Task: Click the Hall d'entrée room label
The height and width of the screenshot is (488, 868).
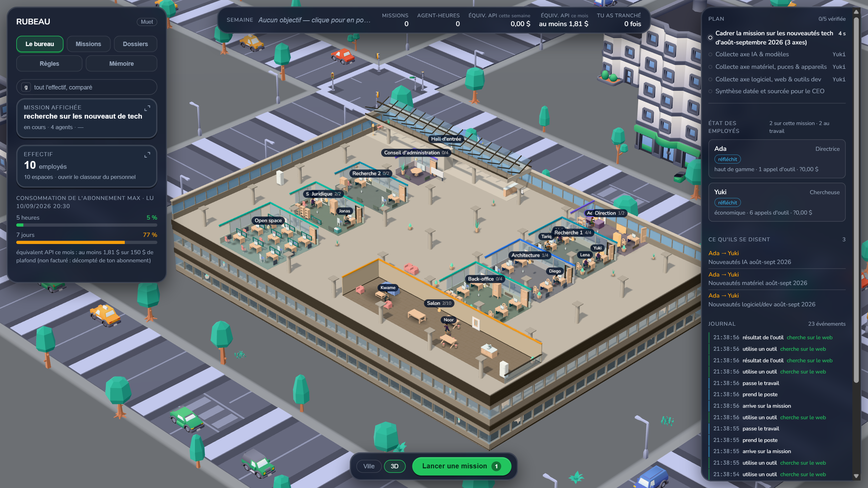Action: [x=446, y=139]
